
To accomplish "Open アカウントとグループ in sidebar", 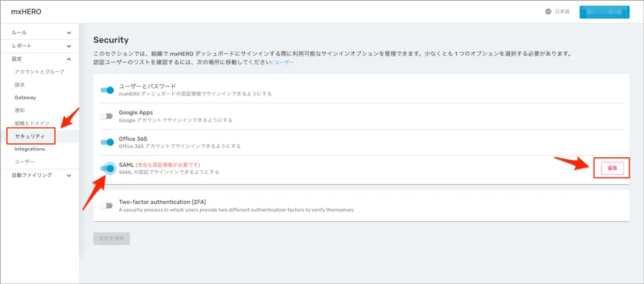I will (39, 72).
